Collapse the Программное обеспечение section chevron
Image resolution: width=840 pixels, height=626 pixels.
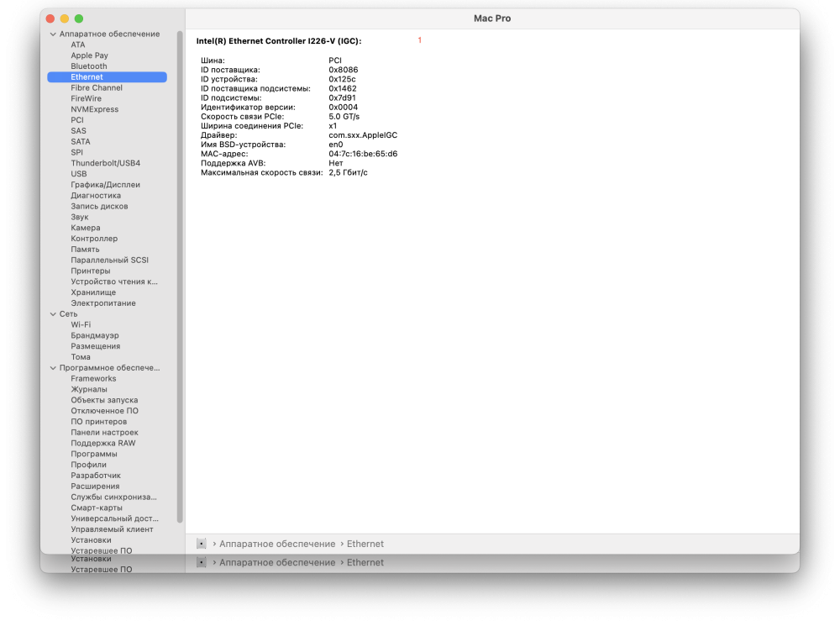pyautogui.click(x=53, y=368)
